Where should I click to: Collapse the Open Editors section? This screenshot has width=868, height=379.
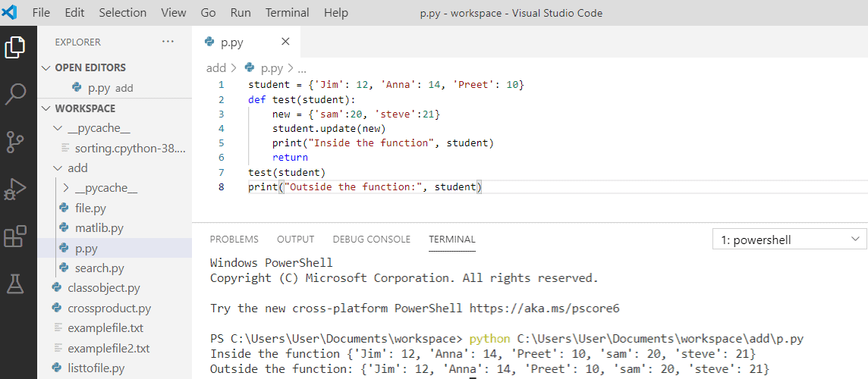46,67
